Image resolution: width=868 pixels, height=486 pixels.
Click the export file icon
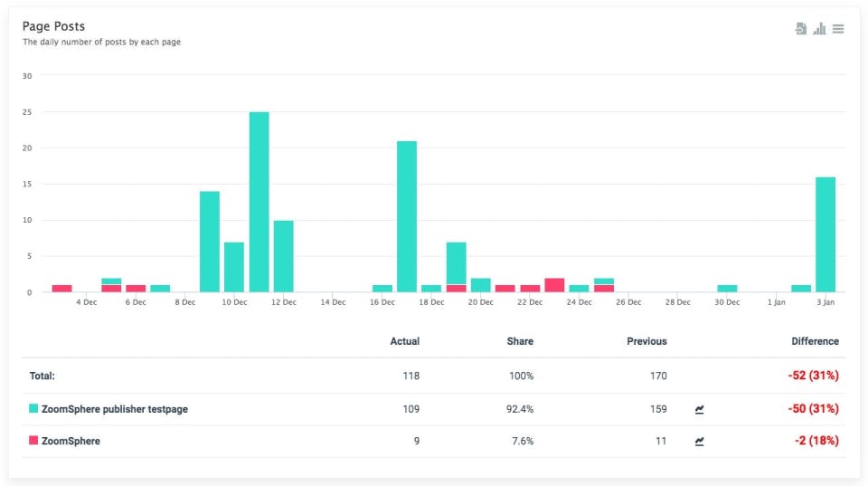click(800, 29)
